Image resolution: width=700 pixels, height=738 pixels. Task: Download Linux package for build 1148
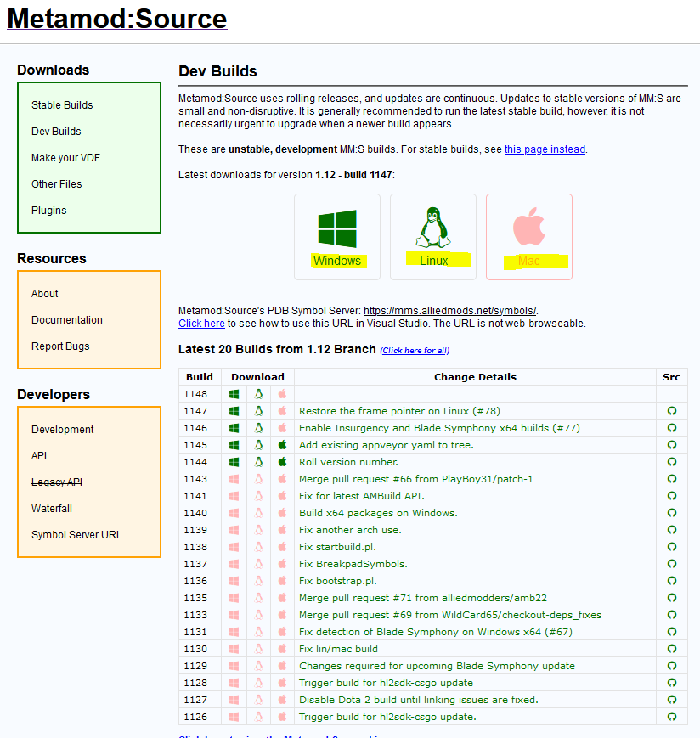tap(258, 394)
